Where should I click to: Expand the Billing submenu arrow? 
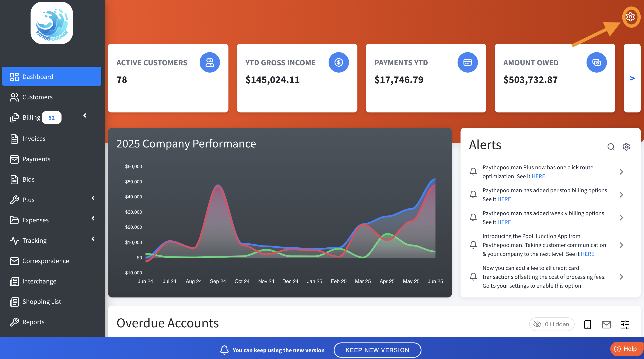click(x=85, y=115)
